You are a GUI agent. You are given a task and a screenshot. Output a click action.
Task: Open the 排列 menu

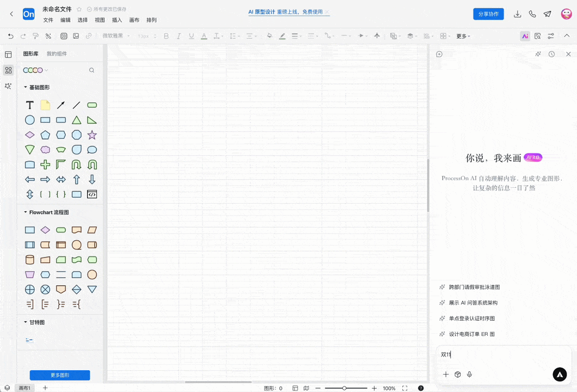tap(152, 20)
